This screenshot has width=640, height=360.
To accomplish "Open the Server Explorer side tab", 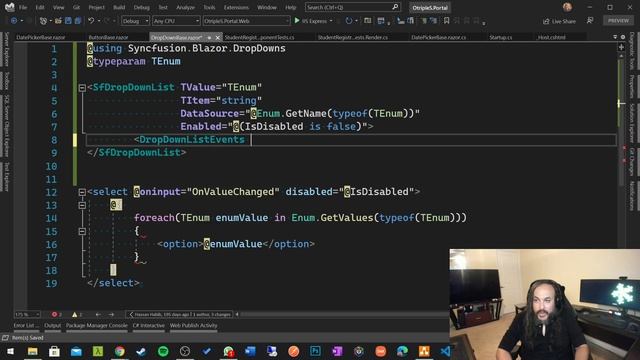I will (6, 49).
